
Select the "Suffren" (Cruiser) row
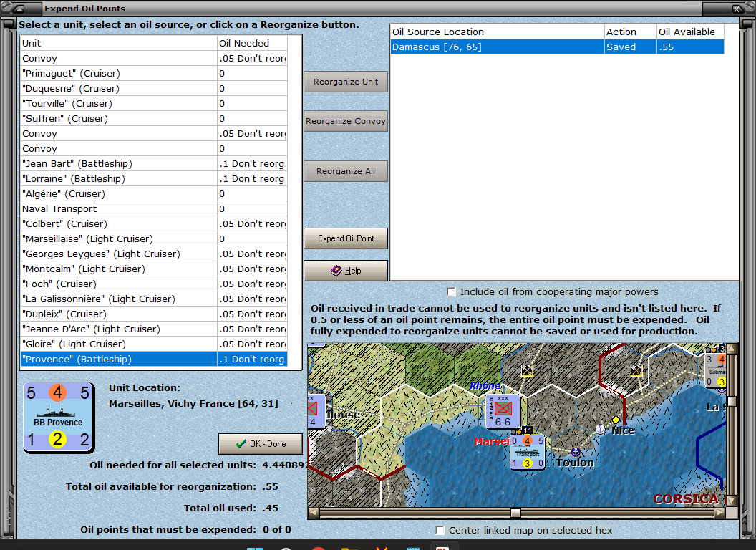click(x=154, y=118)
